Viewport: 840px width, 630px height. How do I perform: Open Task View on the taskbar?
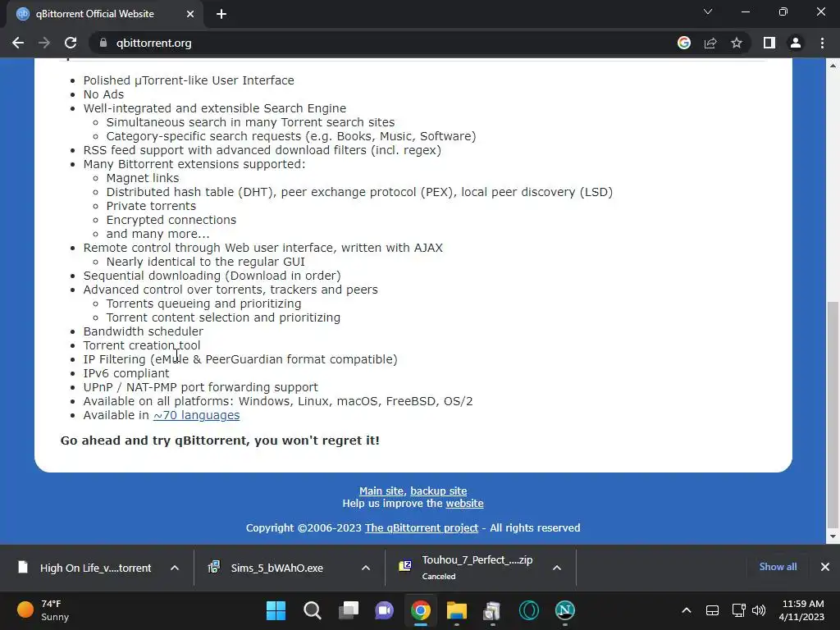click(349, 610)
